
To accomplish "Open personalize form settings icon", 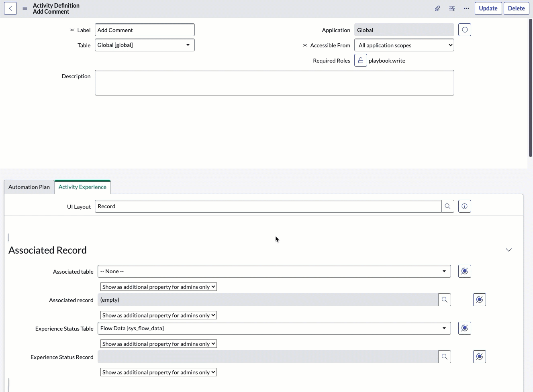I will (x=452, y=8).
